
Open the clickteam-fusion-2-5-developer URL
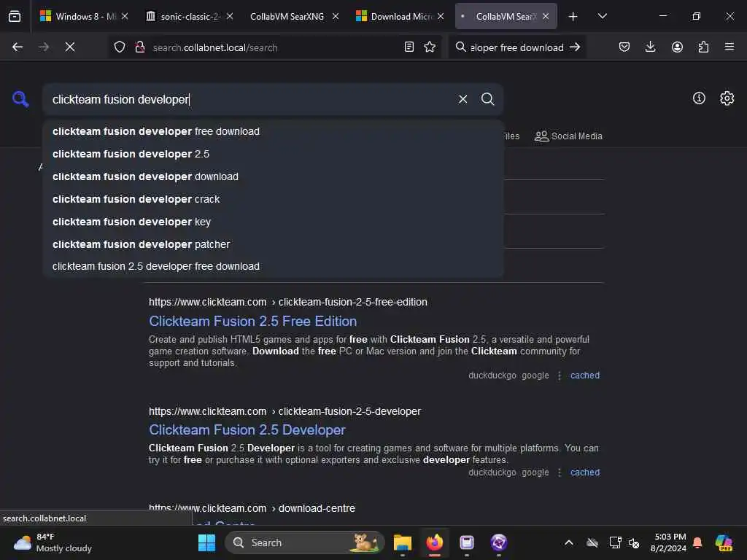pyautogui.click(x=285, y=411)
